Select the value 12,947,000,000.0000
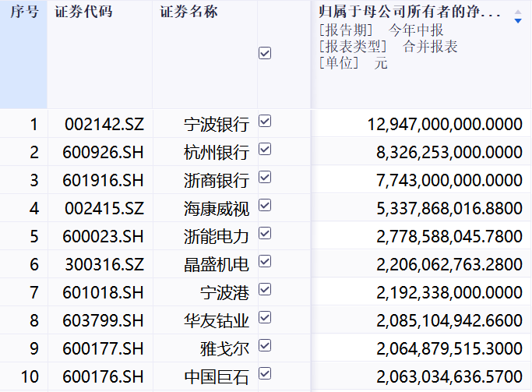Screen dimensions: 532x392 click(445, 124)
